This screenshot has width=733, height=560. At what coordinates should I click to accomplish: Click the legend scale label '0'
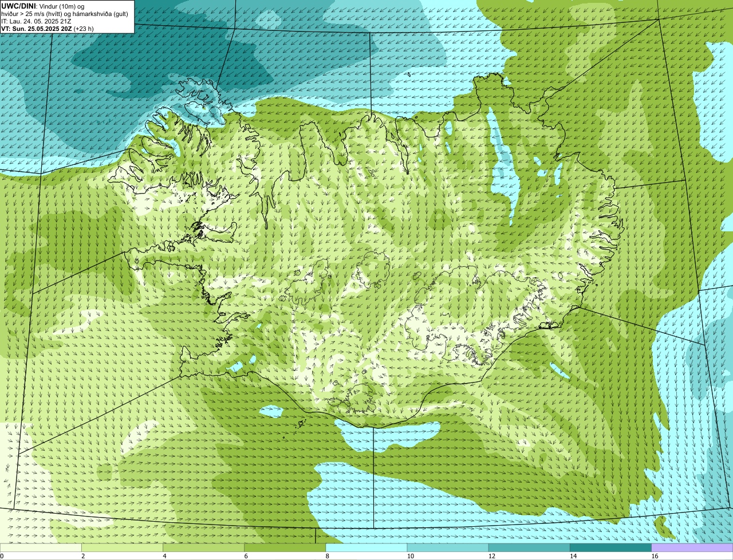click(2, 556)
